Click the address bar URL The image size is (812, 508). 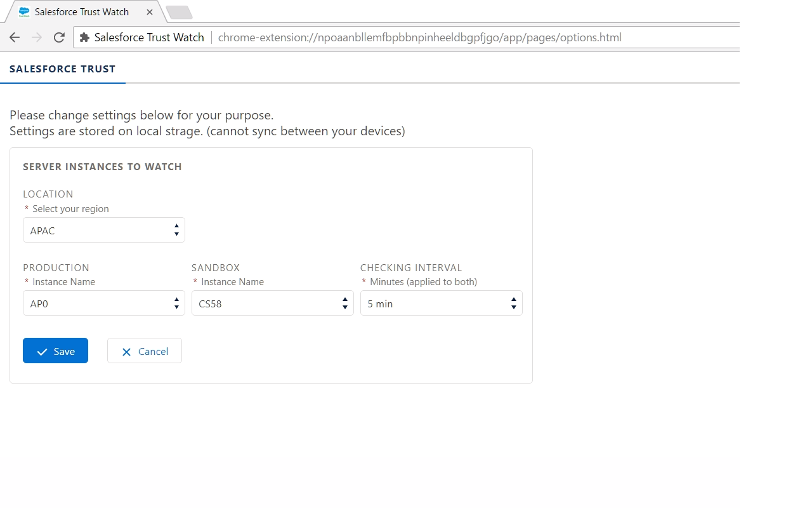click(x=419, y=37)
